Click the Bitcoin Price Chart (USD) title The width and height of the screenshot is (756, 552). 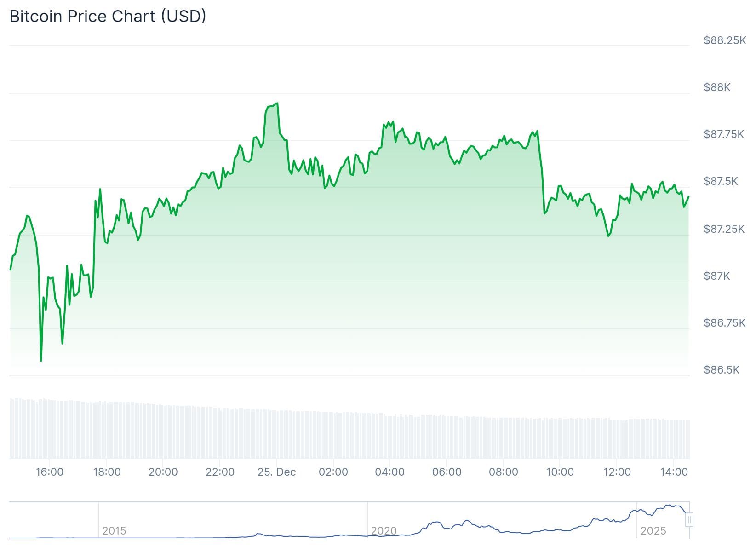(108, 16)
